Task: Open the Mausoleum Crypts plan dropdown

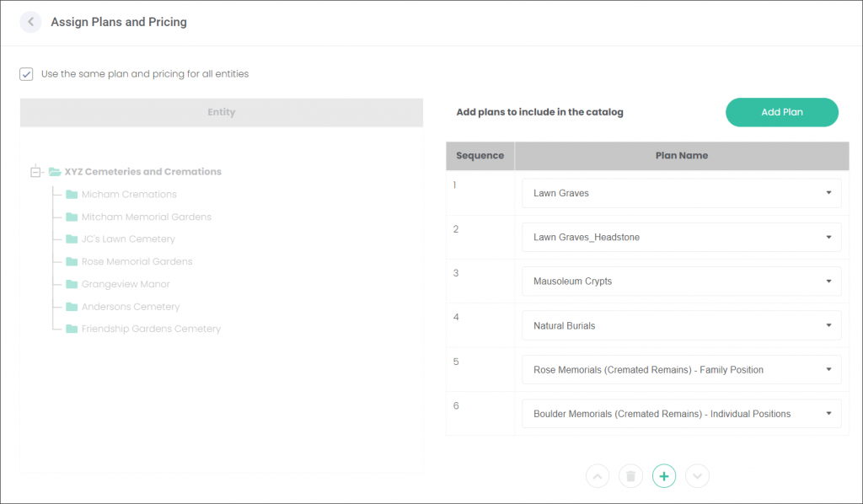Action: click(681, 281)
